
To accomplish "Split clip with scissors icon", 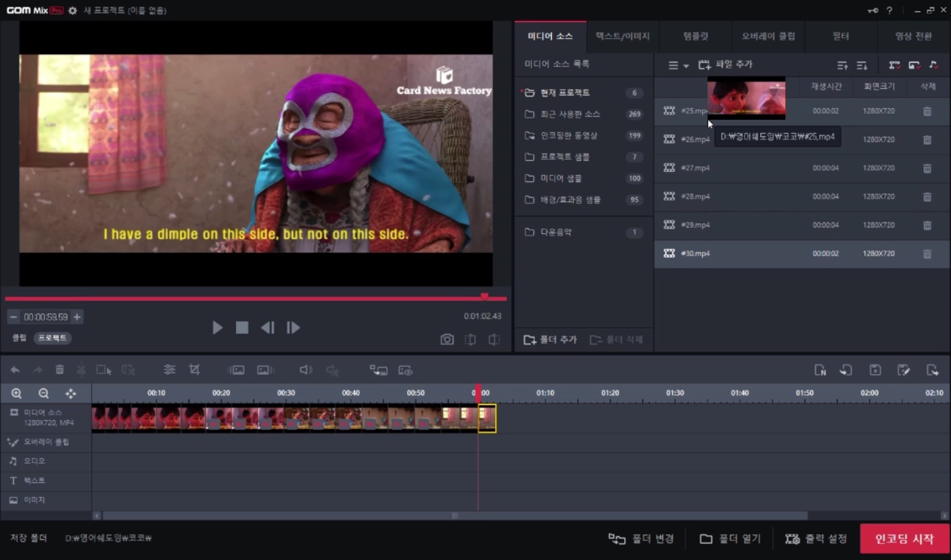I will 81,370.
